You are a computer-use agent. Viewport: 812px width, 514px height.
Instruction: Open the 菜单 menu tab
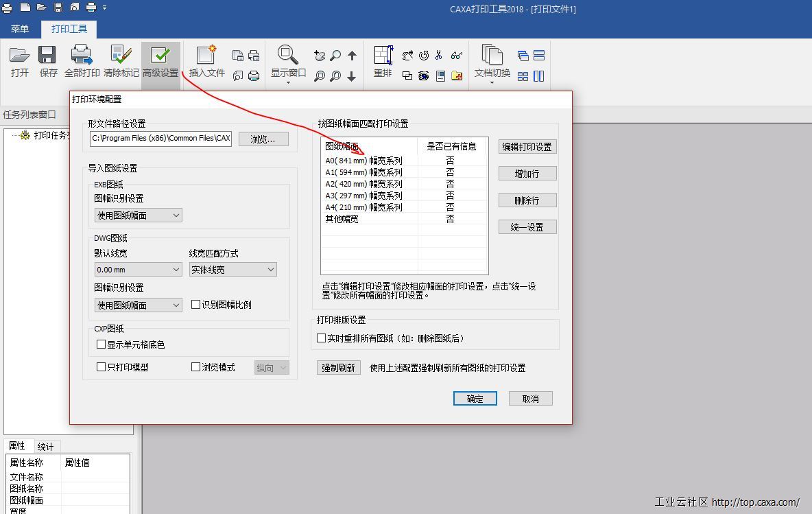pos(20,29)
